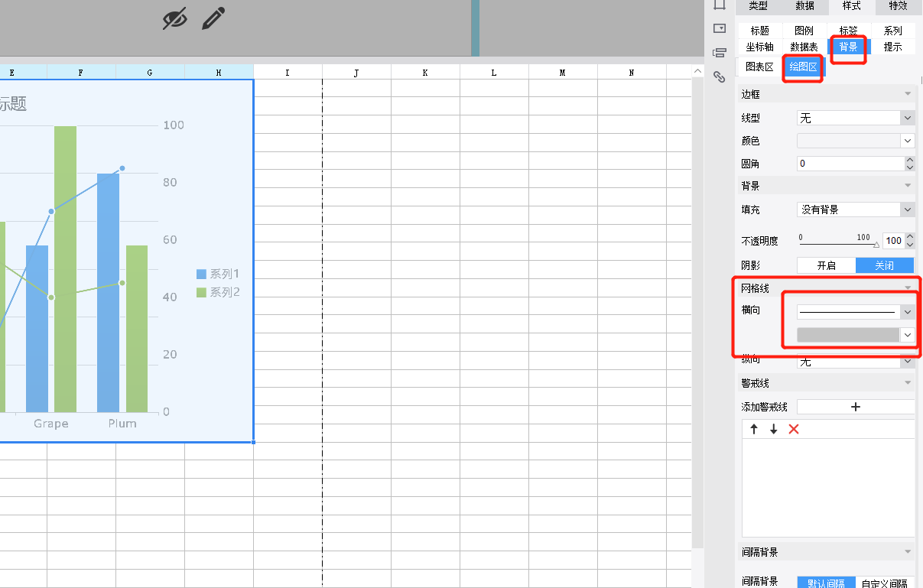Open the hyperlink chain icon

click(x=719, y=76)
